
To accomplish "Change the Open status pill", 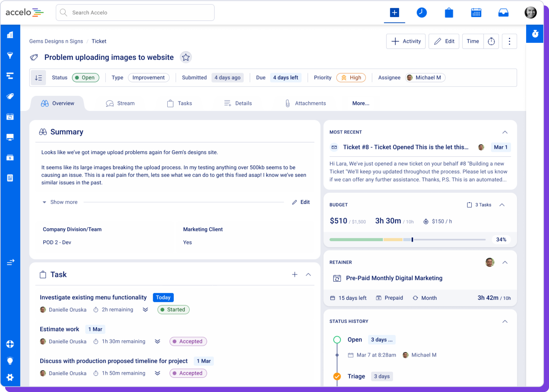I will point(86,78).
